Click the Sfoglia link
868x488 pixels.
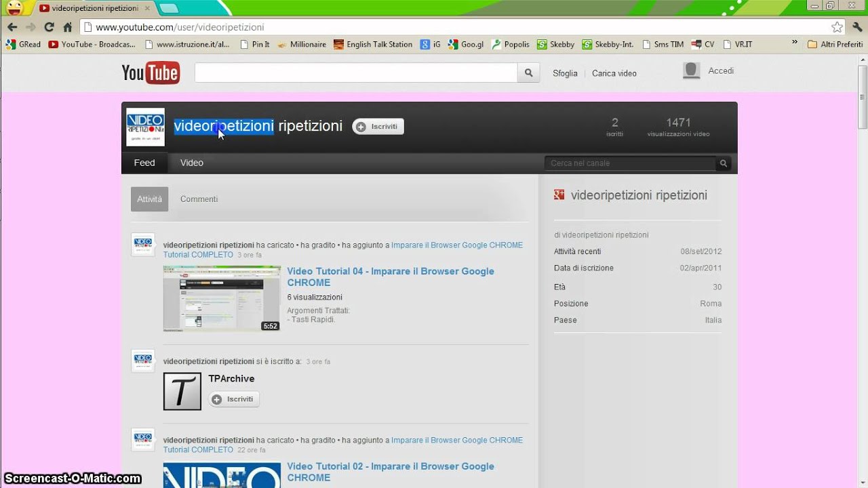point(565,73)
